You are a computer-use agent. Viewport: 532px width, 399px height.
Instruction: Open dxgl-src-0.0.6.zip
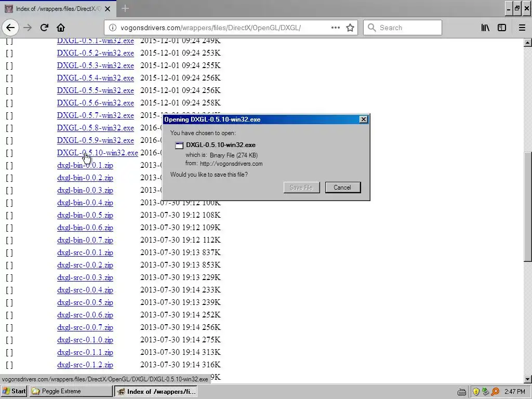85,315
